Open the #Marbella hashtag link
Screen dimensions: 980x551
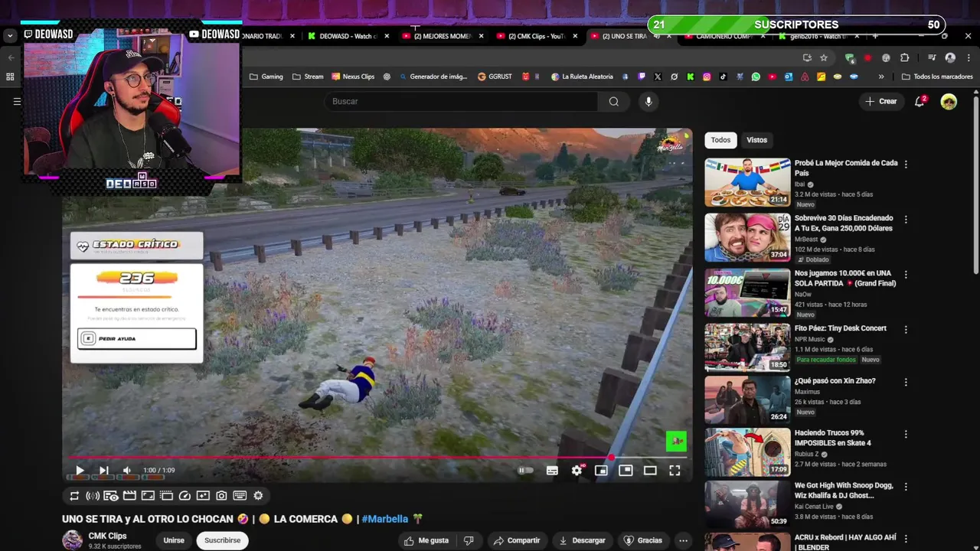click(x=385, y=519)
